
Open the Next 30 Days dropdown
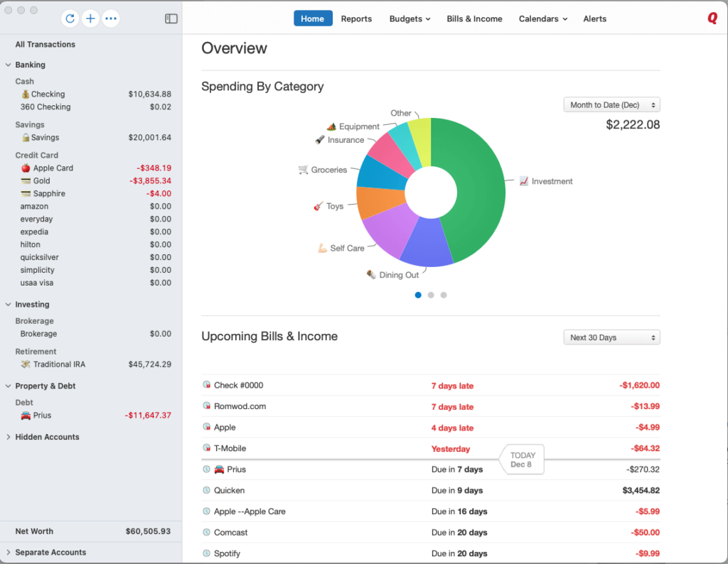coord(611,337)
